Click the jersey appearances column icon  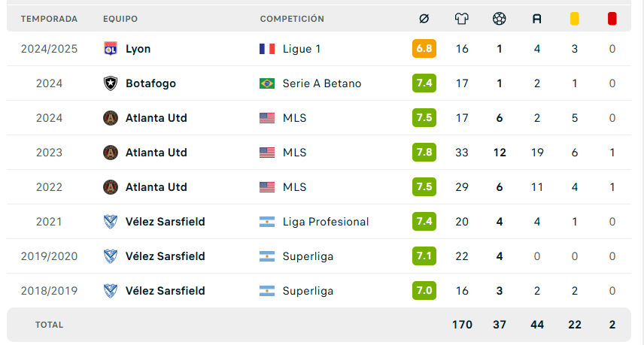[462, 19]
